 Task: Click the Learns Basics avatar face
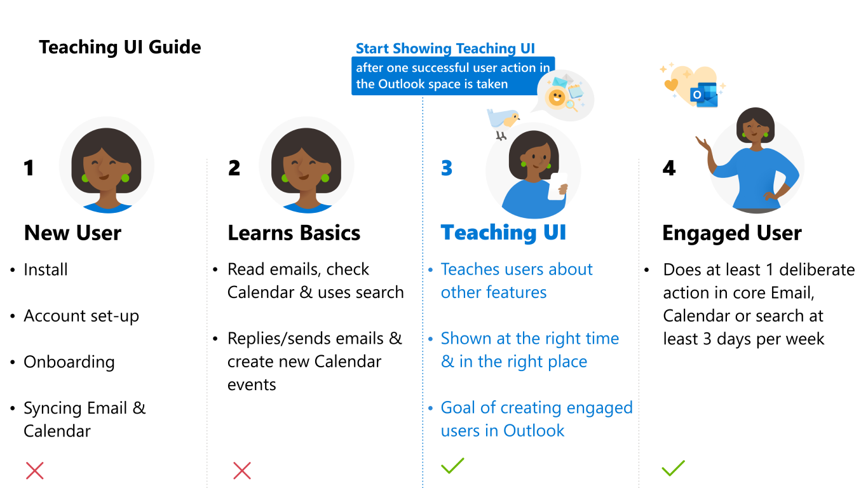(x=307, y=165)
